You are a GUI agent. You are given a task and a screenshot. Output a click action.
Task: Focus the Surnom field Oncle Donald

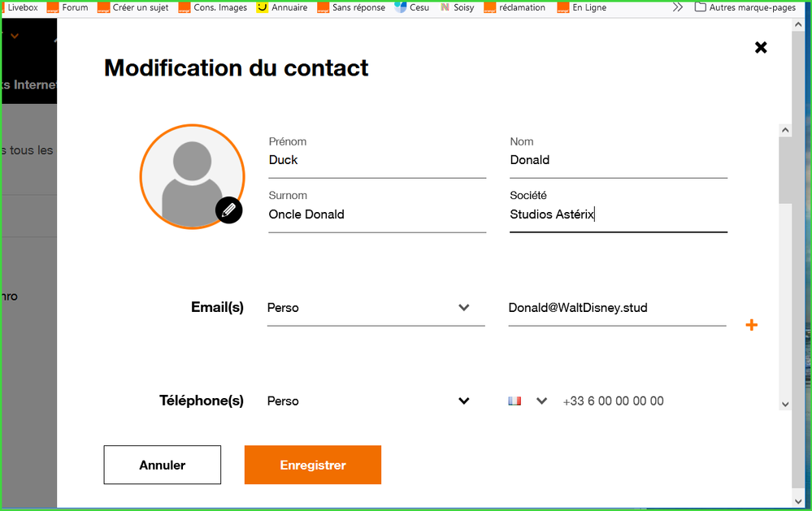[377, 214]
